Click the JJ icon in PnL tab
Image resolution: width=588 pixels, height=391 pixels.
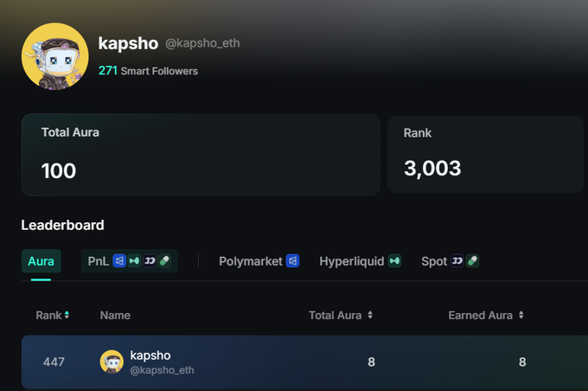coord(150,260)
